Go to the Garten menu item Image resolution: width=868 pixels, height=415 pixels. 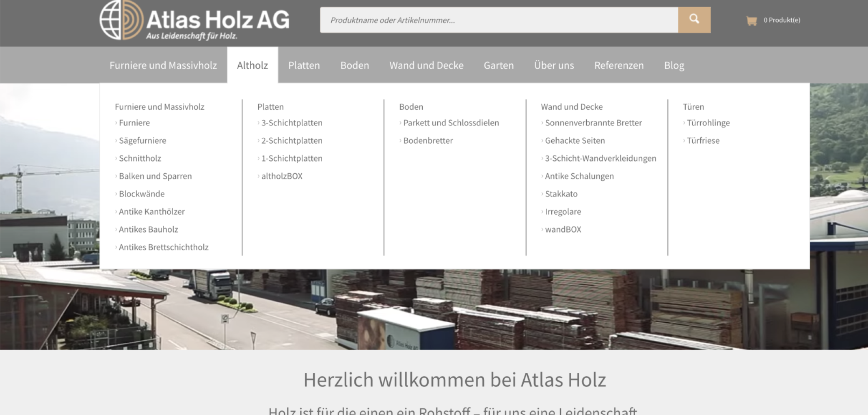coord(498,65)
